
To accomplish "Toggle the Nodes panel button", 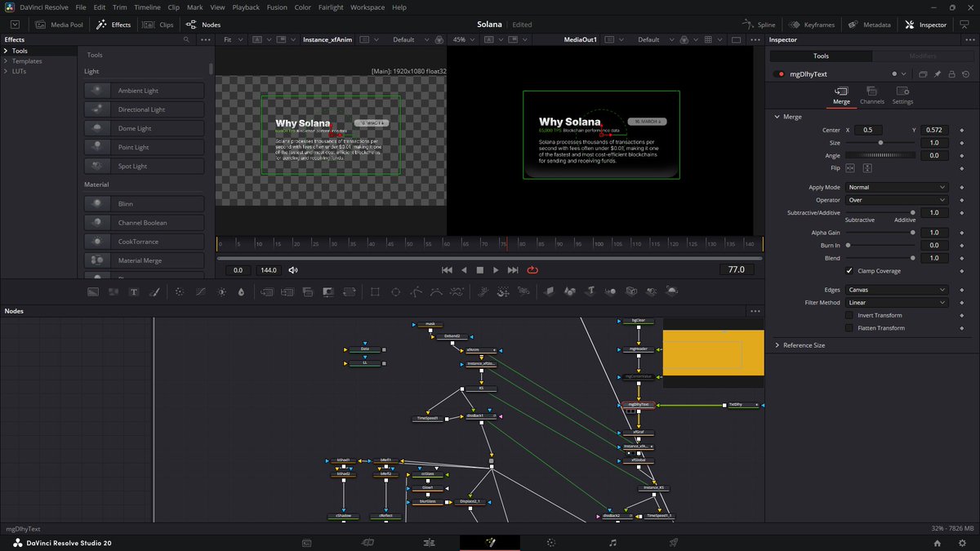I will (x=203, y=24).
